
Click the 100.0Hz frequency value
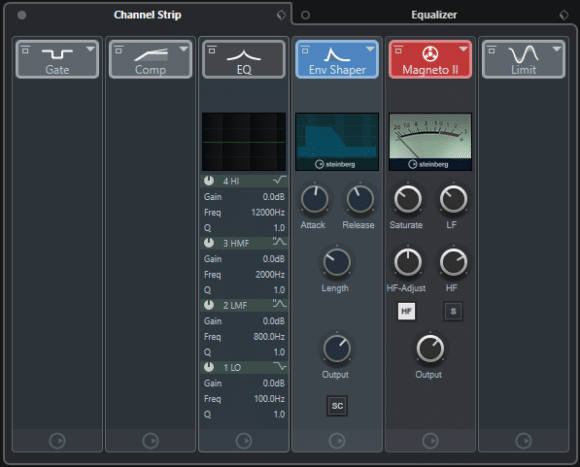(269, 399)
